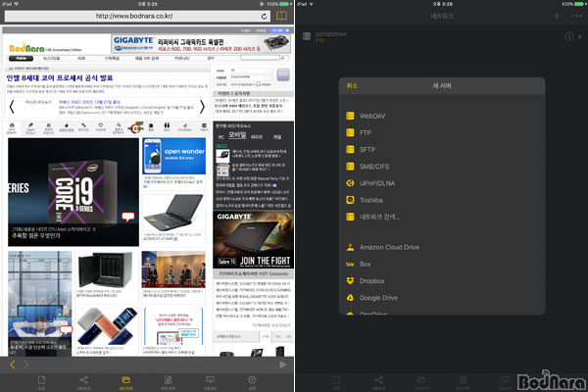Choose Google Drive cloud service

click(x=442, y=298)
